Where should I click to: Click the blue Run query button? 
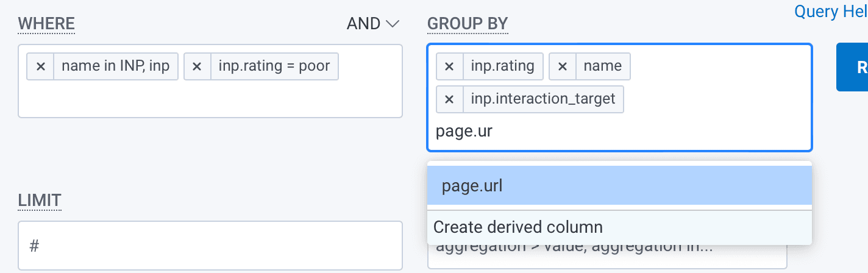pyautogui.click(x=853, y=67)
